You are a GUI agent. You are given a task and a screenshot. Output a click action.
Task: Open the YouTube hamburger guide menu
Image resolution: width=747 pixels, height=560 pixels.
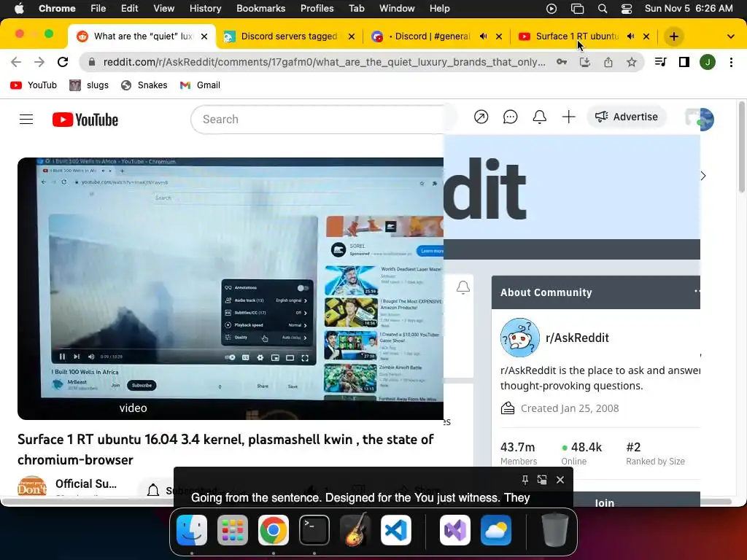click(x=26, y=119)
